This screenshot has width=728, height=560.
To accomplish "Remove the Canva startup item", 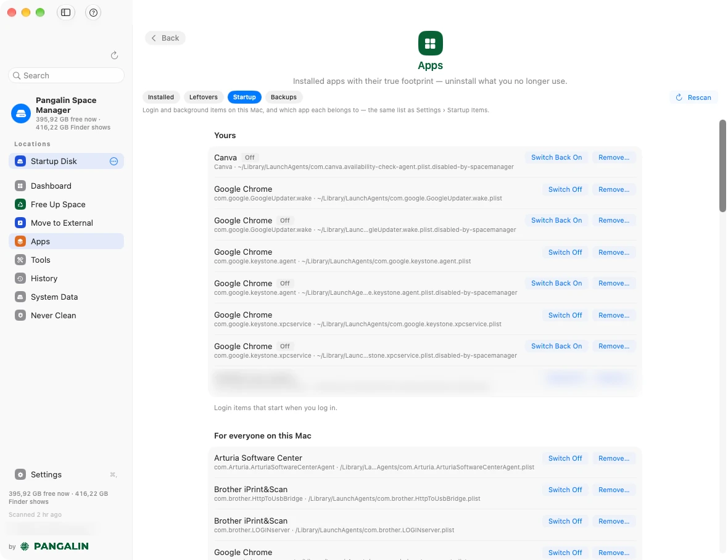I will 614,157.
